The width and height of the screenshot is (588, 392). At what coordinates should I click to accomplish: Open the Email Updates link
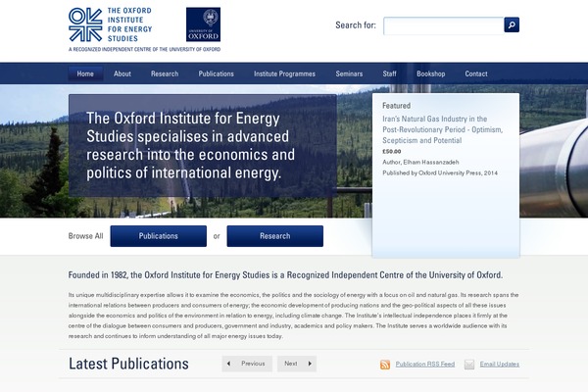(x=500, y=364)
